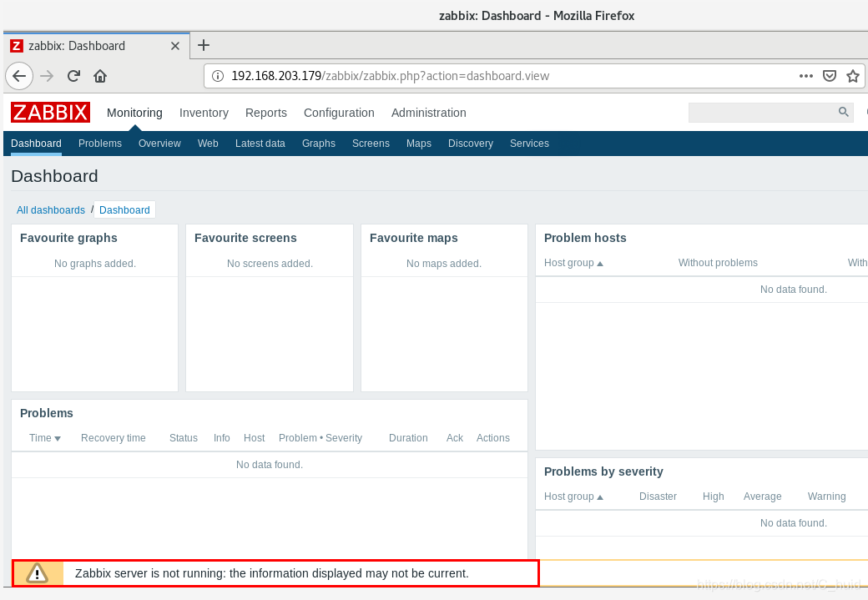Click the Zabbix favicon on the tab
The height and width of the screenshot is (600, 868).
tap(18, 46)
